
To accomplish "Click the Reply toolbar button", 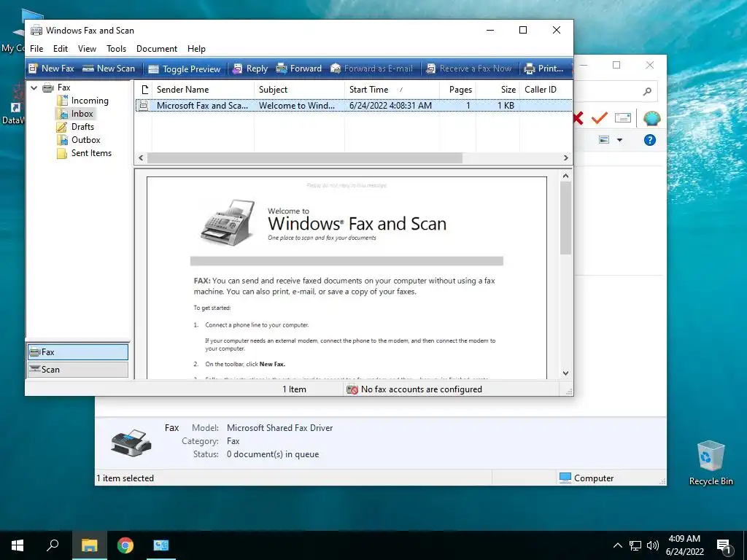I will [250, 69].
